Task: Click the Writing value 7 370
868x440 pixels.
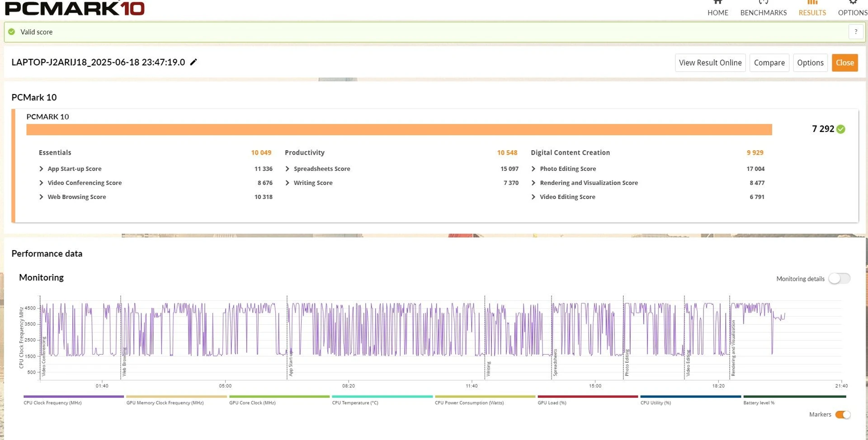Action: (x=511, y=183)
